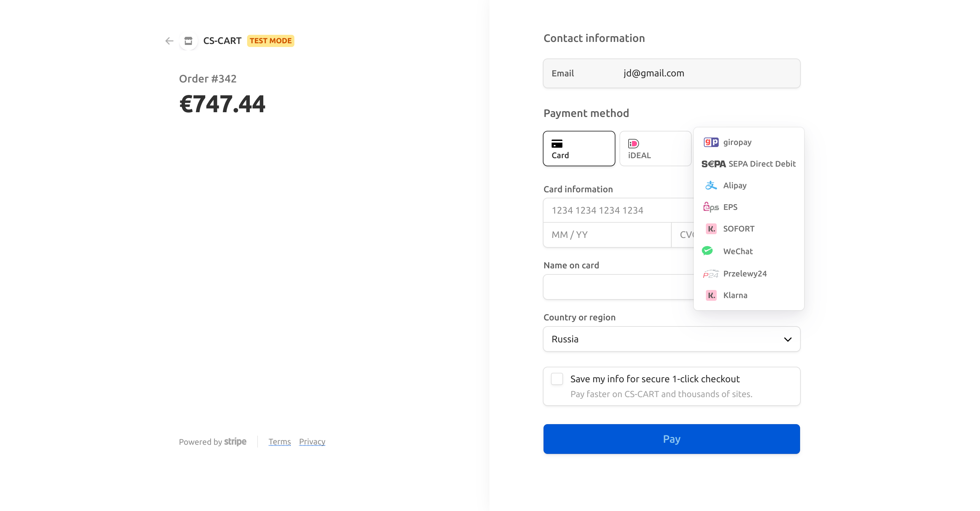Click the Pay button
Screen dimensions: 980x511
[671, 439]
